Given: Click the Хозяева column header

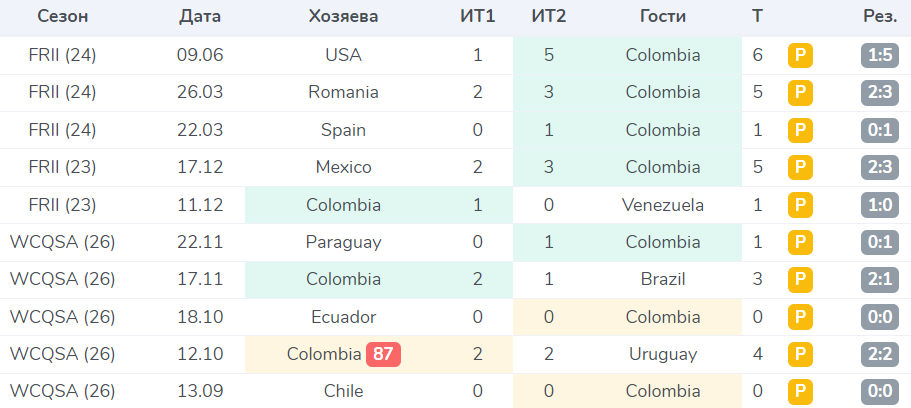Looking at the screenshot, I should (343, 17).
